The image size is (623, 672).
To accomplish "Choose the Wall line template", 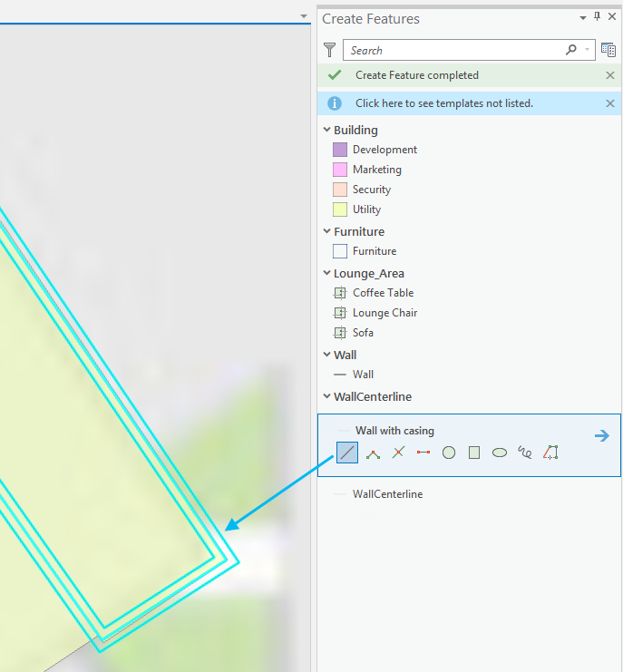I will point(363,375).
